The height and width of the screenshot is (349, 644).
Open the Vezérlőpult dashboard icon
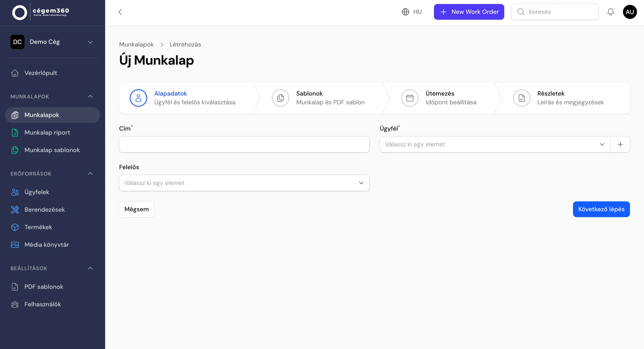pos(15,73)
